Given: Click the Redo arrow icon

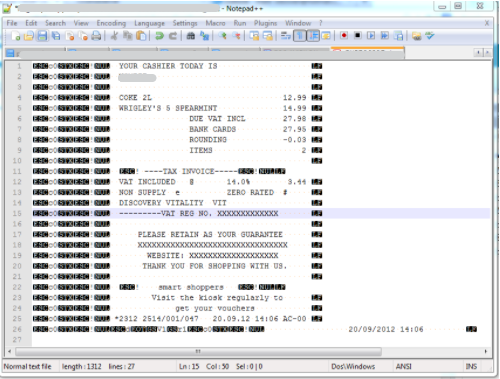Looking at the screenshot, I should tap(173, 36).
